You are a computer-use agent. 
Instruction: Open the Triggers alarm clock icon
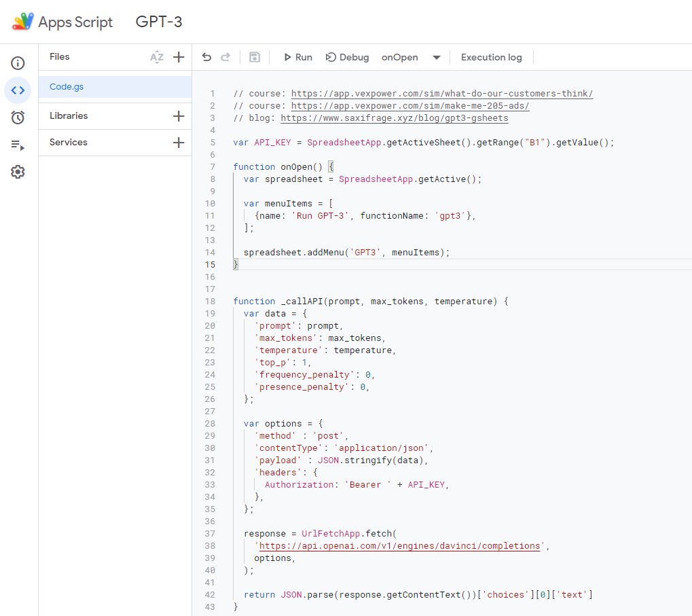[18, 117]
